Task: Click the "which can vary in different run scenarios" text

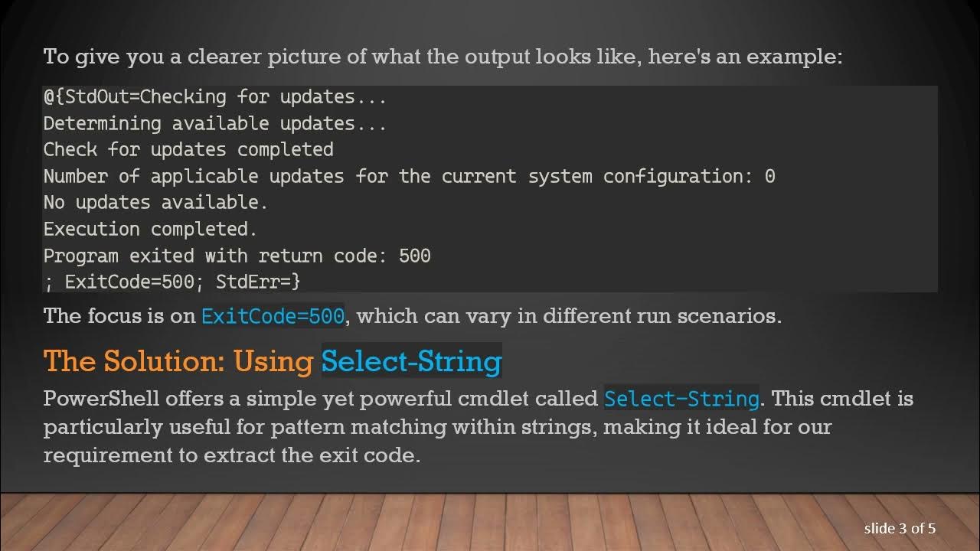Action: (x=568, y=316)
